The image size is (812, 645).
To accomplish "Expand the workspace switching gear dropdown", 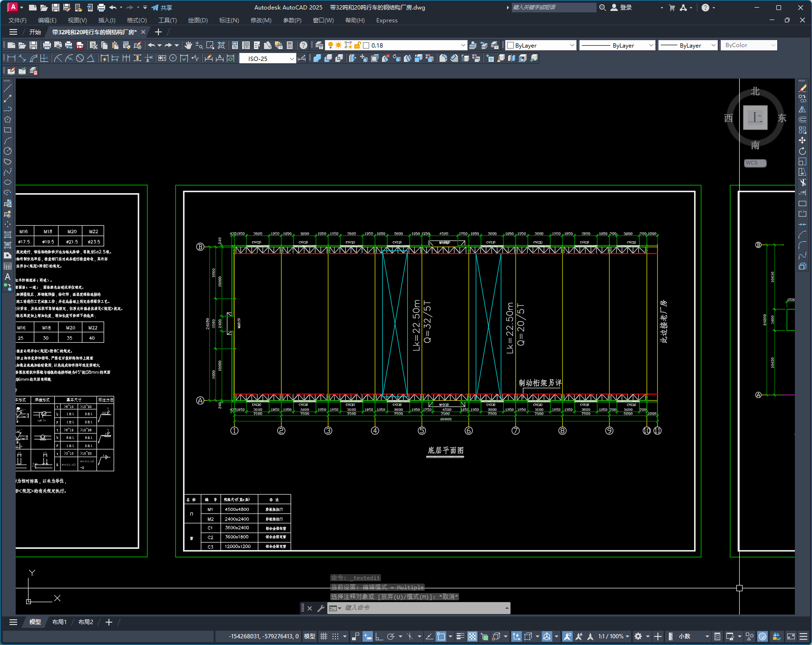I will (647, 636).
